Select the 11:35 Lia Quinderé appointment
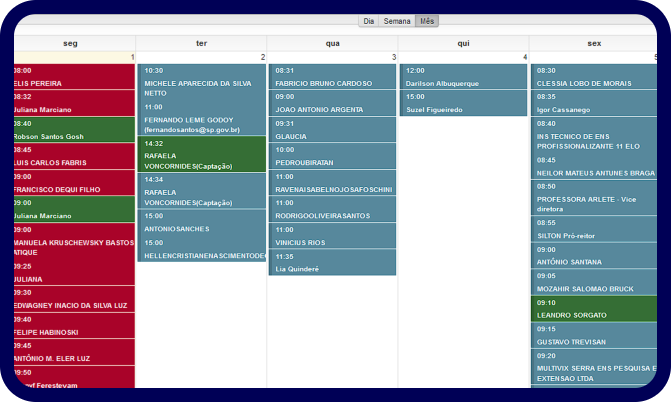 point(331,262)
